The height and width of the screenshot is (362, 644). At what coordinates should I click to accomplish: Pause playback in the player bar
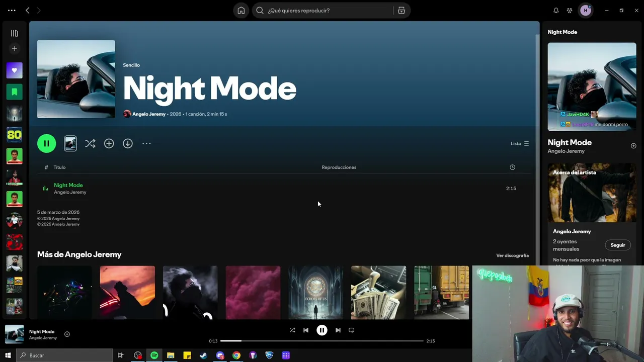tap(322, 330)
